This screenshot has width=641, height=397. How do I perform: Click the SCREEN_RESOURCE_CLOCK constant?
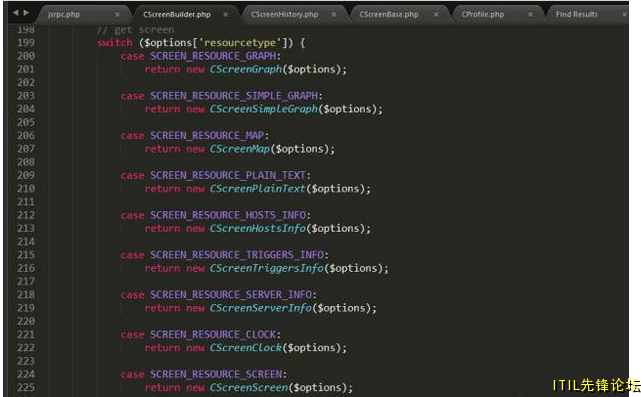pyautogui.click(x=213, y=335)
